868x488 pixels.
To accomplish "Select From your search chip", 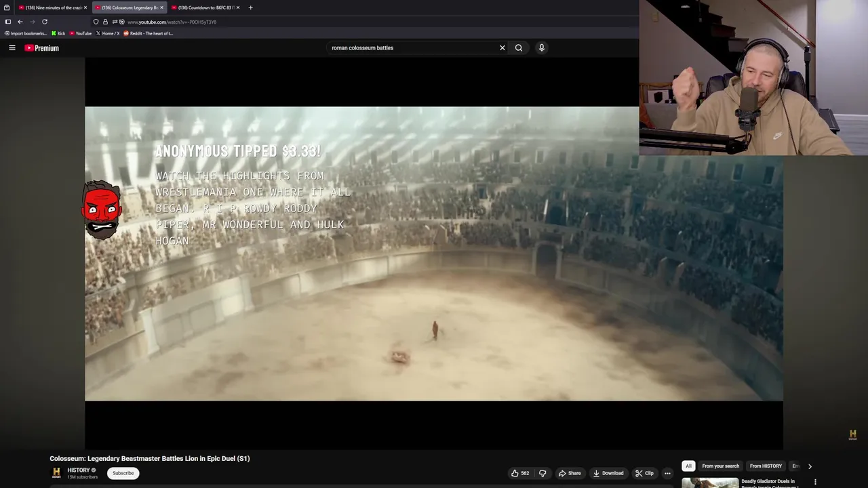I will [x=721, y=466].
